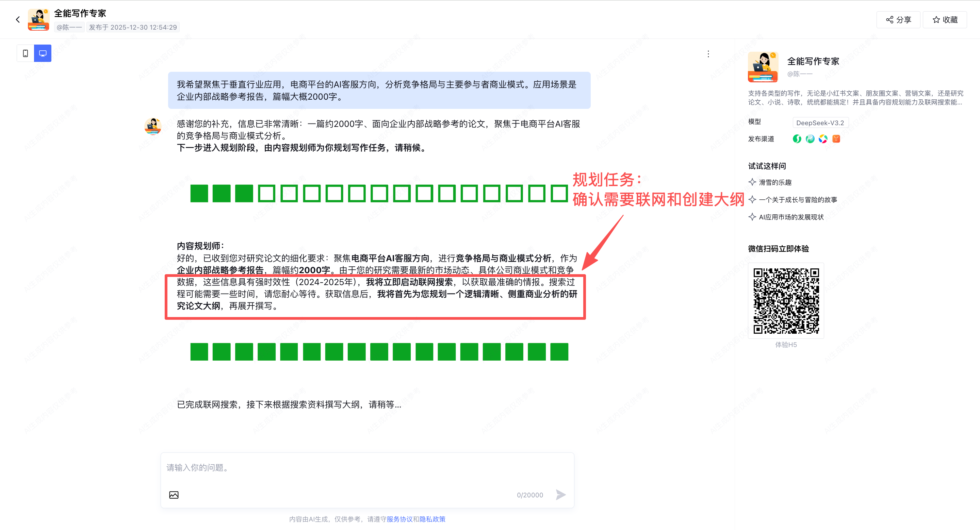Try the prompt AI应用市场的发展现状
This screenshot has height=530, width=980.
[x=791, y=217]
